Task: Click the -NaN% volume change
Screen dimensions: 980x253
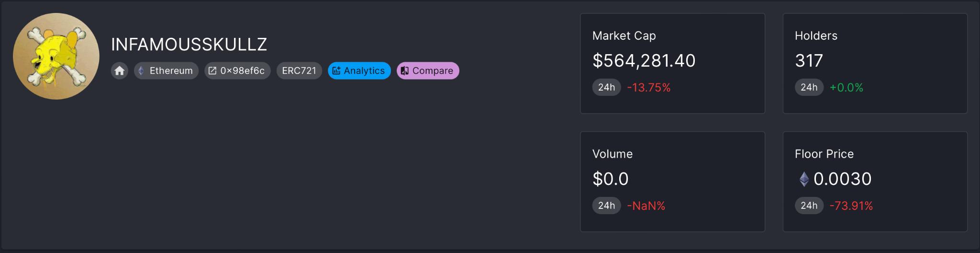Action: [x=646, y=206]
